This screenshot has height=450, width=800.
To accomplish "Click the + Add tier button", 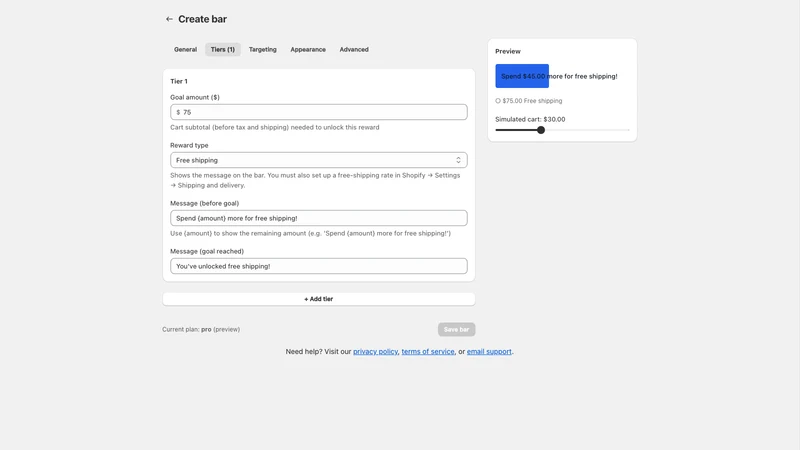I will (x=318, y=299).
